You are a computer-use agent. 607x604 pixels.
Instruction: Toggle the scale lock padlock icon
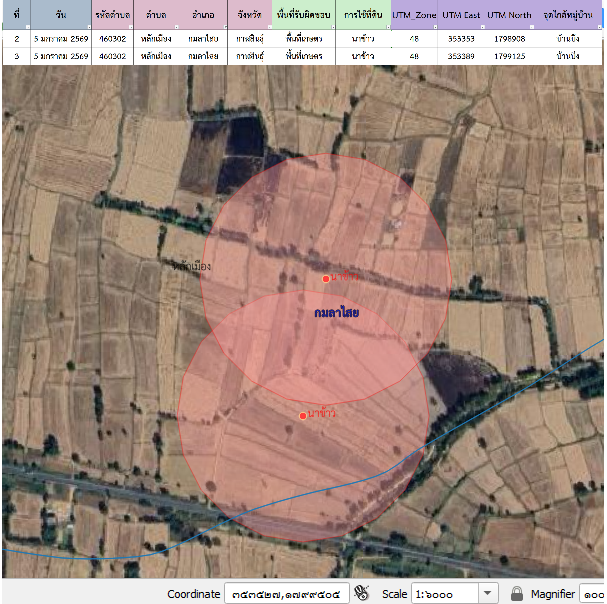coord(517,594)
